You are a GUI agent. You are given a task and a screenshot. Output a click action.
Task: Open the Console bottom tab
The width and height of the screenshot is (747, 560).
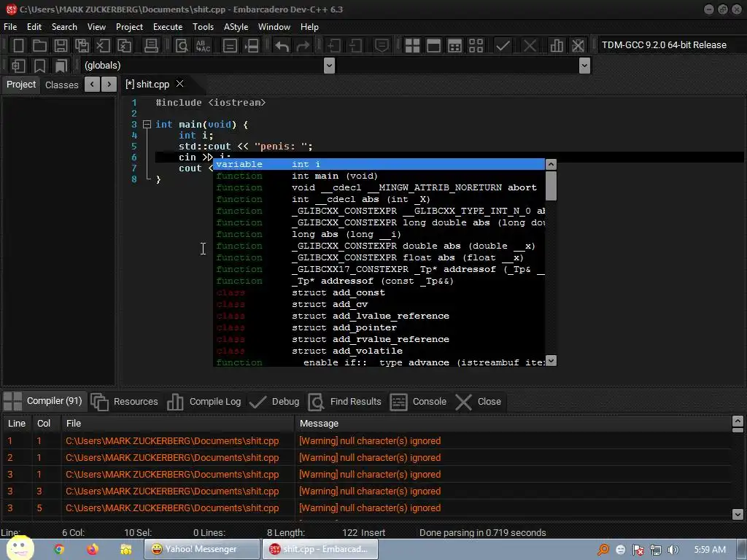coord(418,402)
